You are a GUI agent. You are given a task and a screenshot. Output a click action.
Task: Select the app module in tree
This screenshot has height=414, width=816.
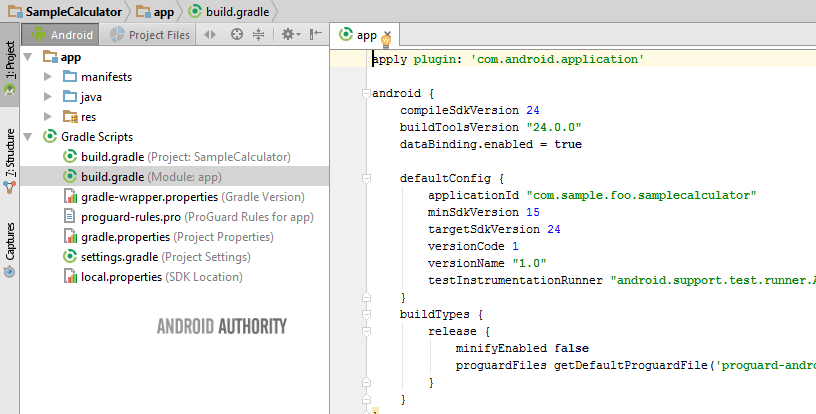62,57
